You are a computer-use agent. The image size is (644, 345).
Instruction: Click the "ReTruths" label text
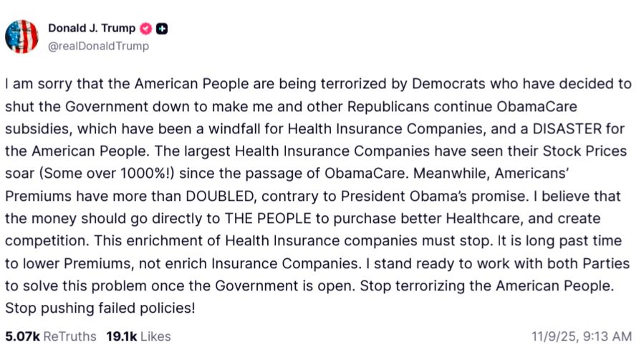pos(69,336)
